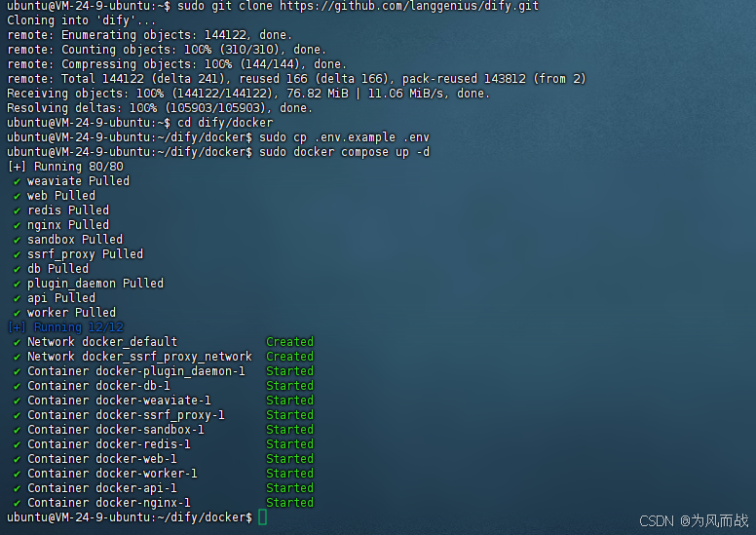Click 'Started' status for docker-api-1
Image resolution: width=756 pixels, height=535 pixels.
pos(289,488)
